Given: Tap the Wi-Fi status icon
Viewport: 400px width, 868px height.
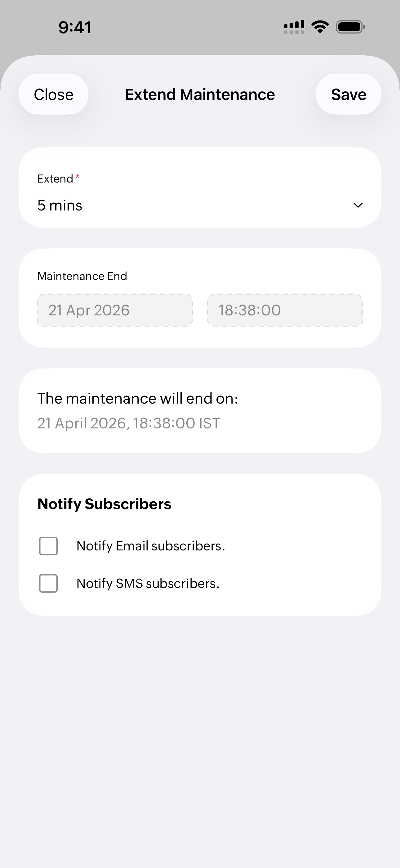Looking at the screenshot, I should tap(320, 27).
